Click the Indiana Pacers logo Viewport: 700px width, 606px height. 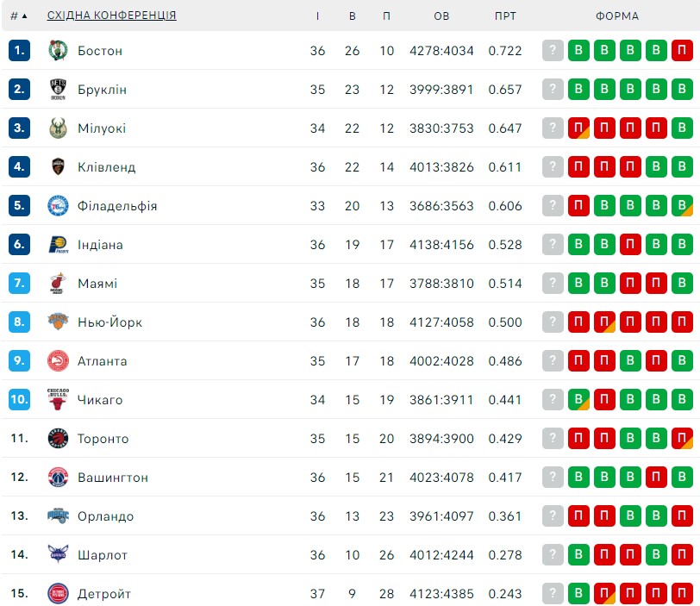[58, 245]
